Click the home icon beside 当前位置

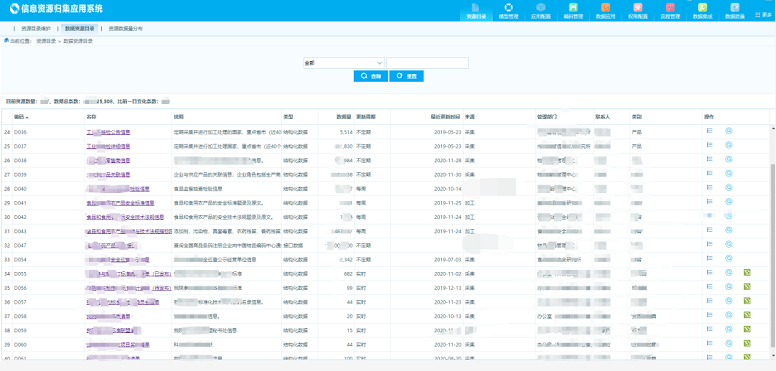click(x=6, y=41)
